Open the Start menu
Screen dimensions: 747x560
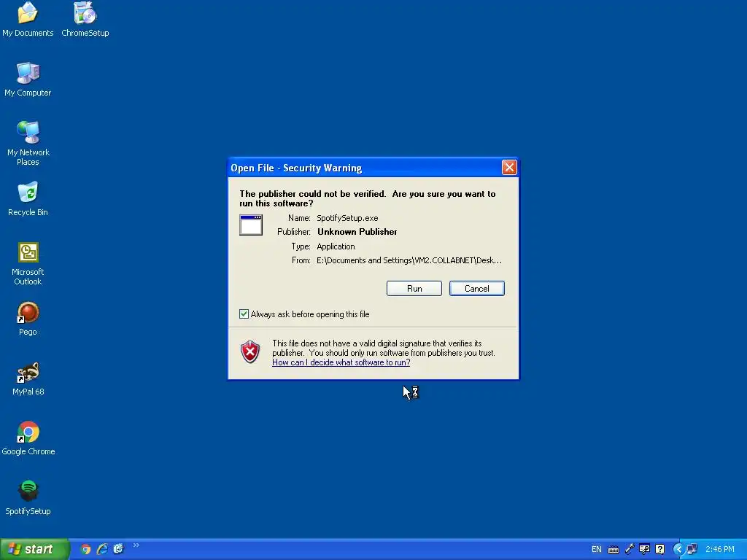34,549
